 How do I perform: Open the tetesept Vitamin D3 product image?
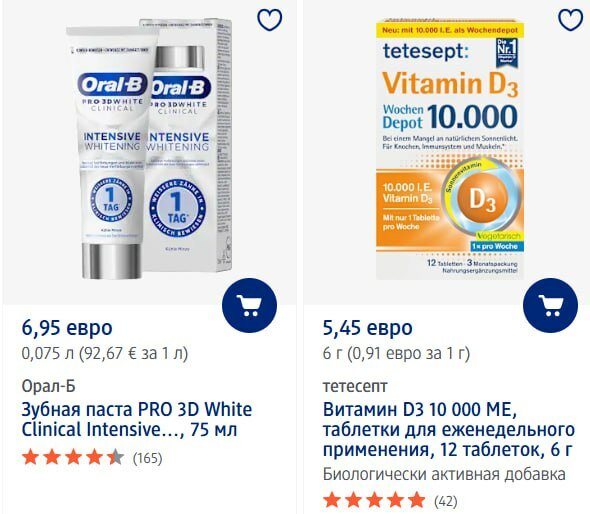(450, 149)
